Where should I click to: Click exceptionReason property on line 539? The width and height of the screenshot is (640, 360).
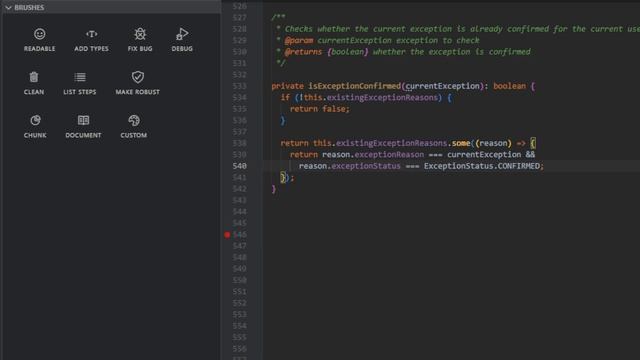pos(389,155)
